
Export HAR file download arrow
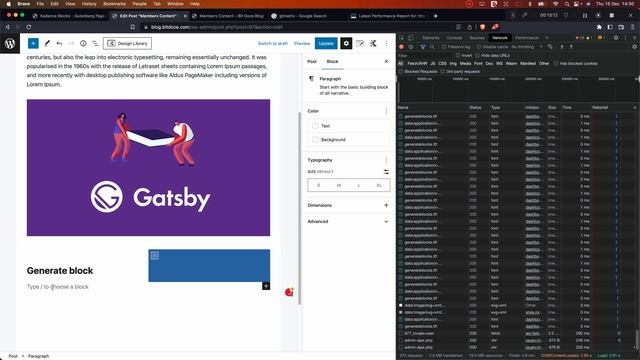(x=571, y=47)
